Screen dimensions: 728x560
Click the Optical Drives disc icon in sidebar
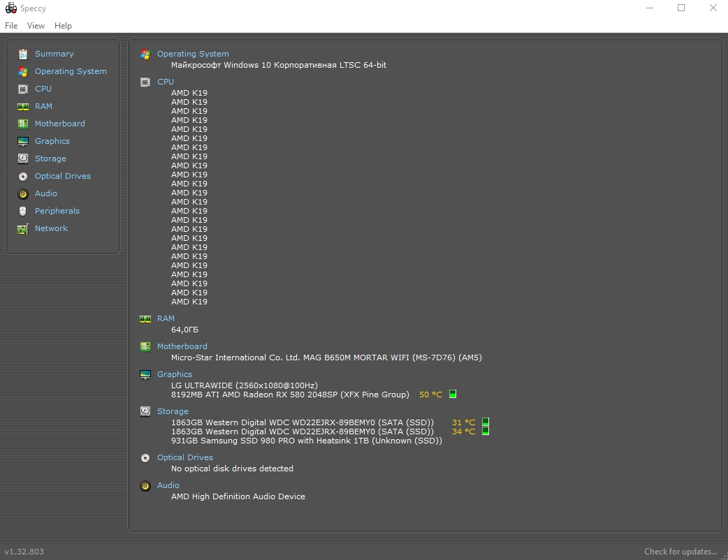point(23,176)
